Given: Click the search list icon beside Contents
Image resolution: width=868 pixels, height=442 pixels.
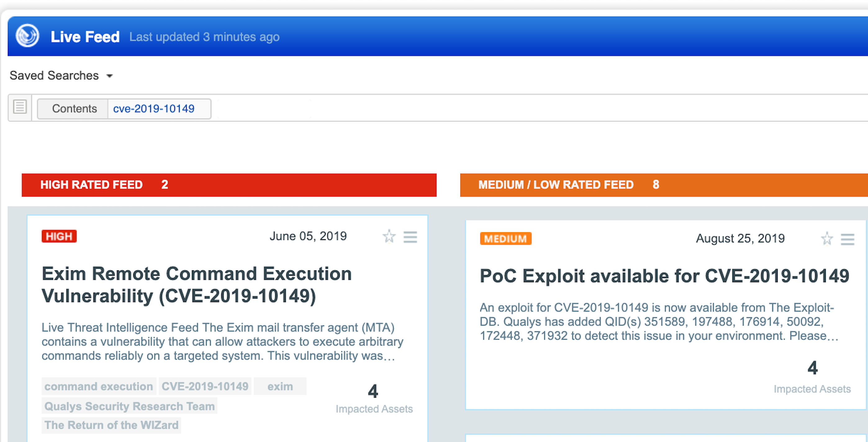Looking at the screenshot, I should tap(20, 107).
